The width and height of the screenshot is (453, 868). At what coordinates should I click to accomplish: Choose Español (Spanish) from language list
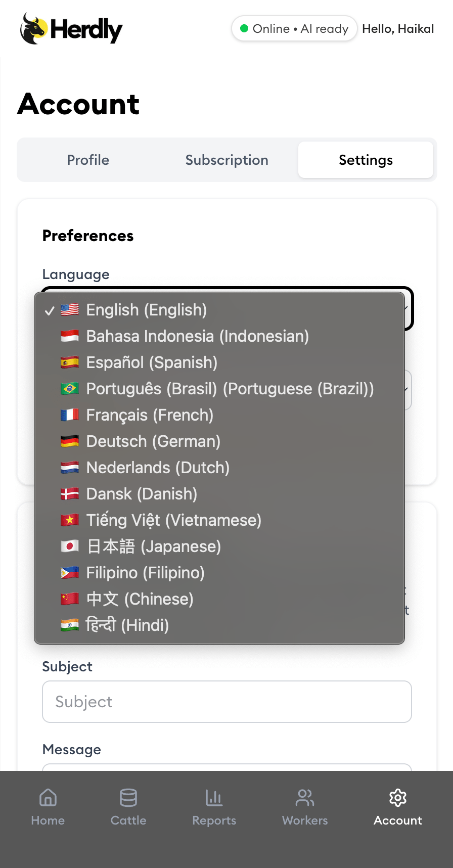coord(152,362)
